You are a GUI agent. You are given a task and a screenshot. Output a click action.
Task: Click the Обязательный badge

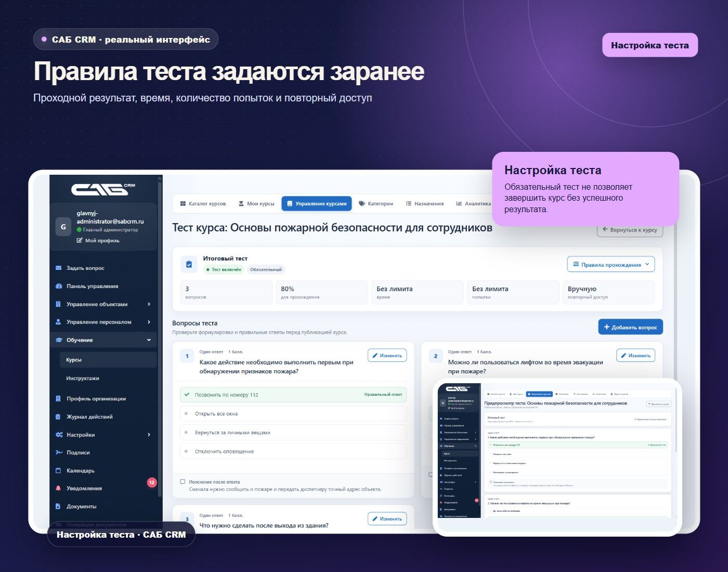click(266, 269)
